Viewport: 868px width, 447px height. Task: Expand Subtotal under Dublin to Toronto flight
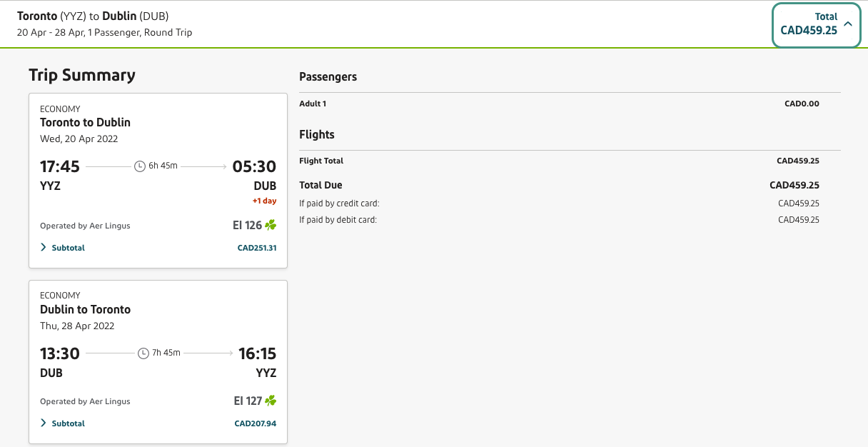click(63, 423)
